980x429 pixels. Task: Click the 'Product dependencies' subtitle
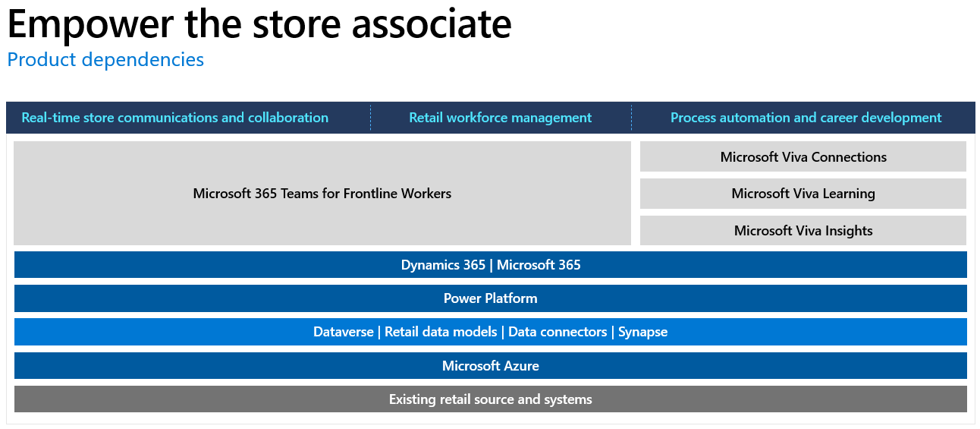coord(105,59)
